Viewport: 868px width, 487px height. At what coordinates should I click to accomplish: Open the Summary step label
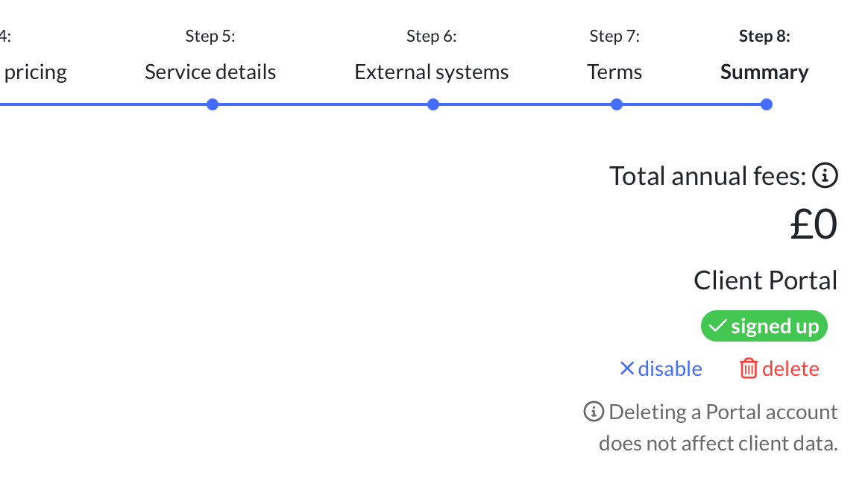pos(764,72)
